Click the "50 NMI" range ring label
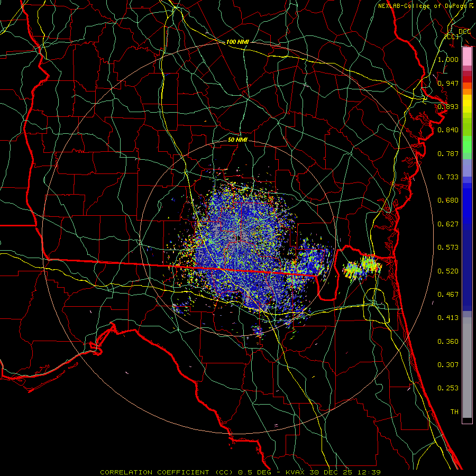The width and height of the screenshot is (476, 476). 237,140
